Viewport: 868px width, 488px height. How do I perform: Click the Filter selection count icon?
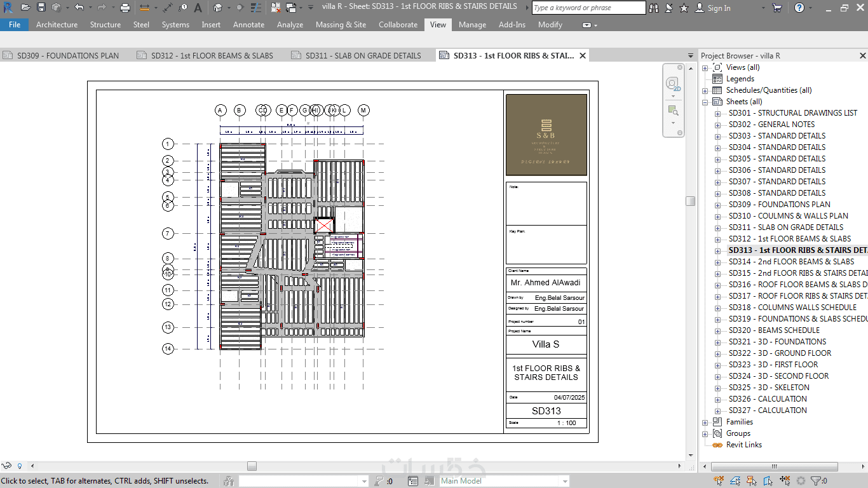[x=818, y=481]
